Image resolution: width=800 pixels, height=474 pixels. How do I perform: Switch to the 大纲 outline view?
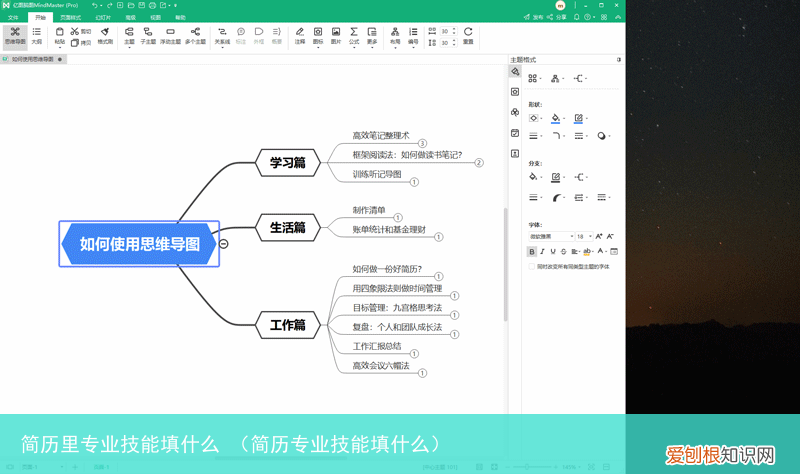[x=37, y=36]
